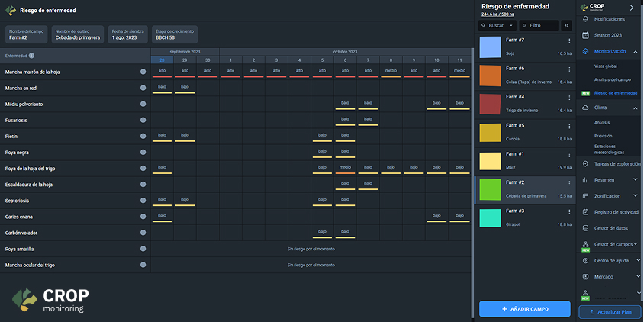
Task: Click the Season 2023 calendar icon
Action: tap(586, 35)
